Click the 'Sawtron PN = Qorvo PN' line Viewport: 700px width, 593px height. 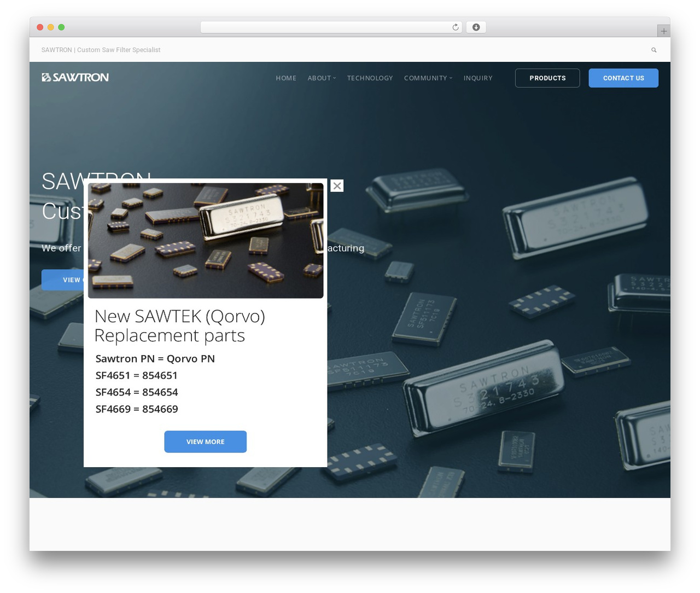[155, 359]
